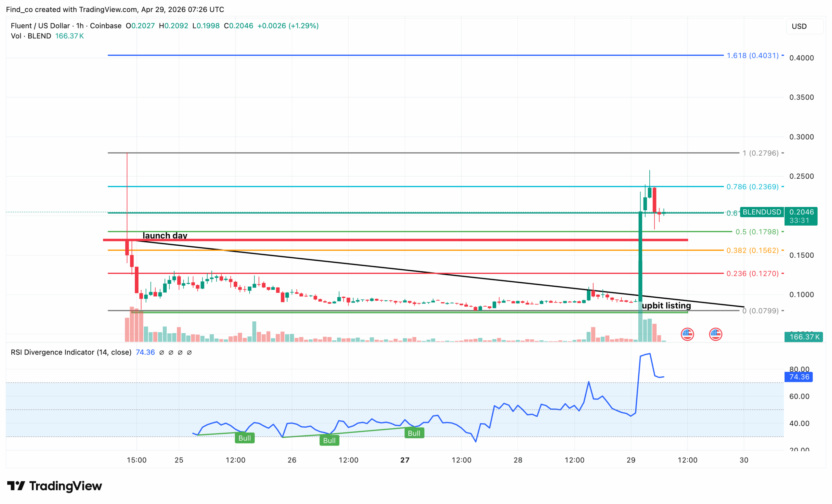The image size is (832, 504).
Task: Click the 1.618 (0.4031) Fibonacci label
Action: click(x=753, y=55)
